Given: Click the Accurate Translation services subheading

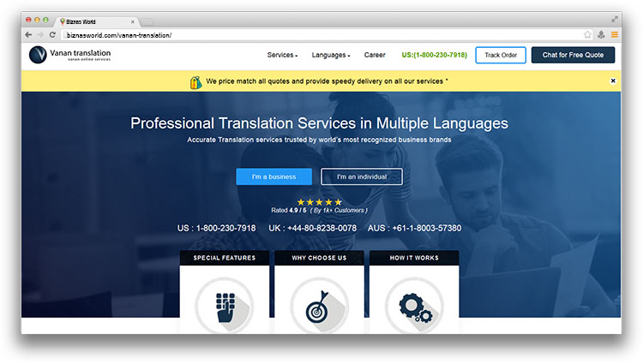Looking at the screenshot, I should (319, 140).
